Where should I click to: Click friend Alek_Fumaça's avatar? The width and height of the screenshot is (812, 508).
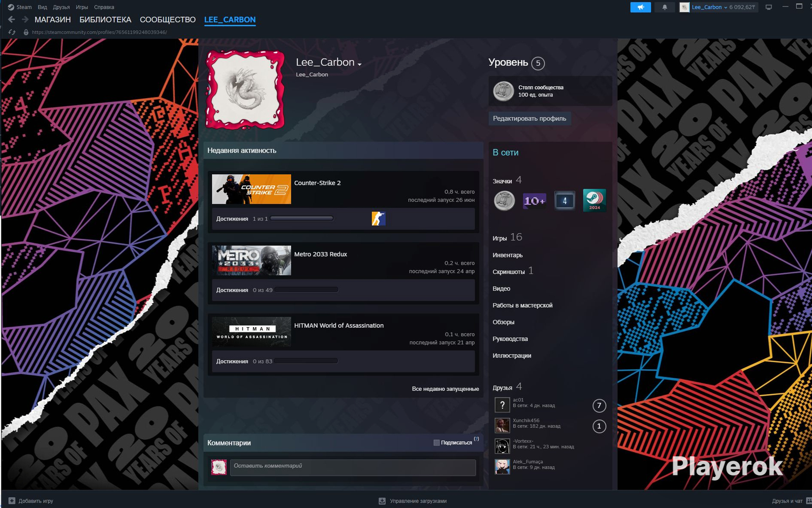(502, 466)
